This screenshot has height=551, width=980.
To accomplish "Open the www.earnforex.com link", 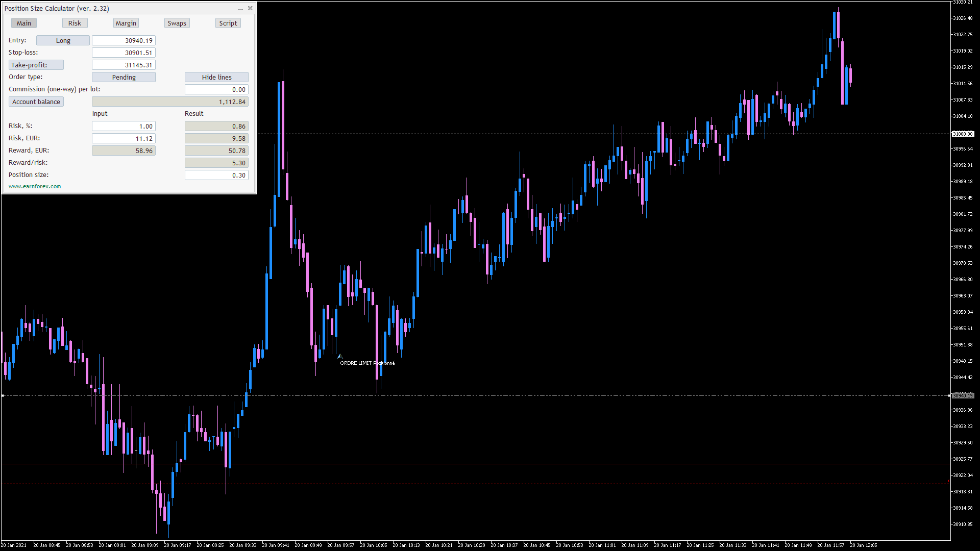I will (x=35, y=186).
